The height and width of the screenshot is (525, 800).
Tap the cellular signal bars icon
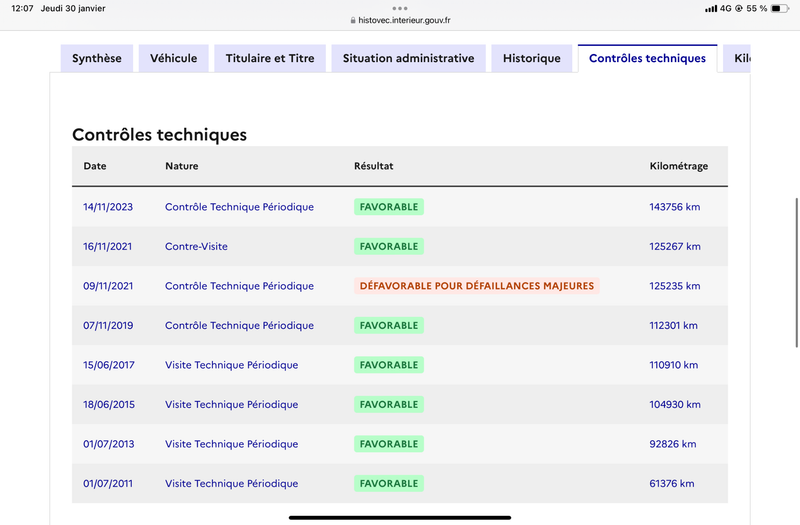tap(711, 9)
